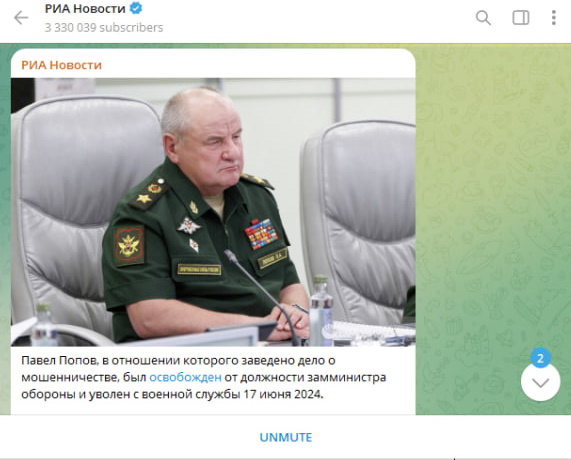Click the ribbon medals in the photo
The height and width of the screenshot is (460, 571).
point(261,234)
